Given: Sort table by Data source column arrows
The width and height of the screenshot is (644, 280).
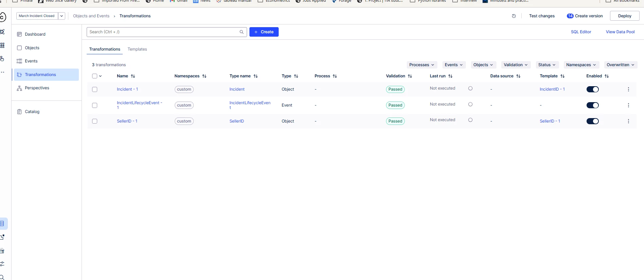Looking at the screenshot, I should coord(518,76).
